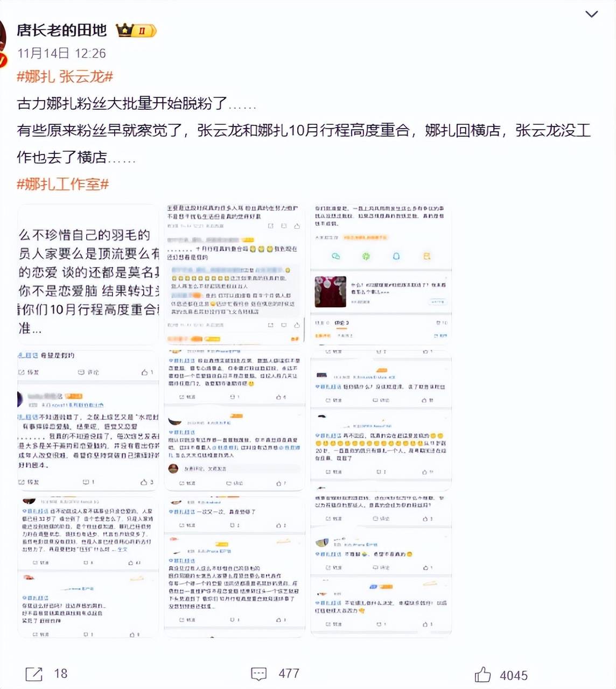Open hashtag #娜扎工作室#
616x689 pixels.
point(63,184)
